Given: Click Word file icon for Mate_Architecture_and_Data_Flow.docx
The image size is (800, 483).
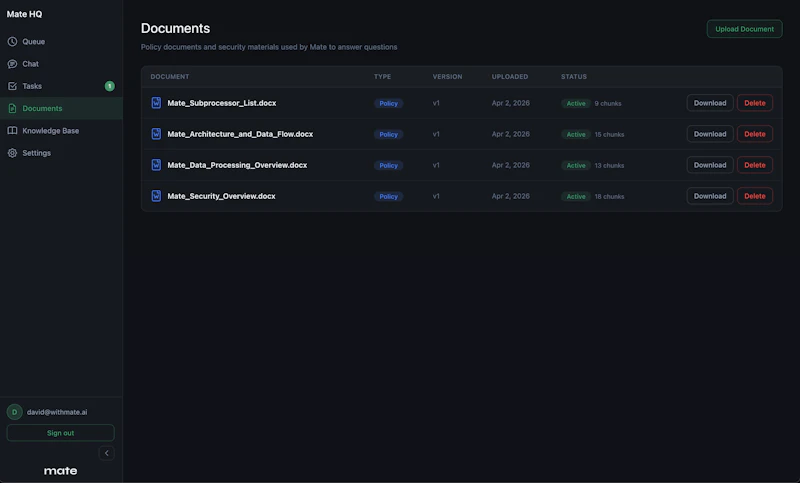Looking at the screenshot, I should coord(156,134).
